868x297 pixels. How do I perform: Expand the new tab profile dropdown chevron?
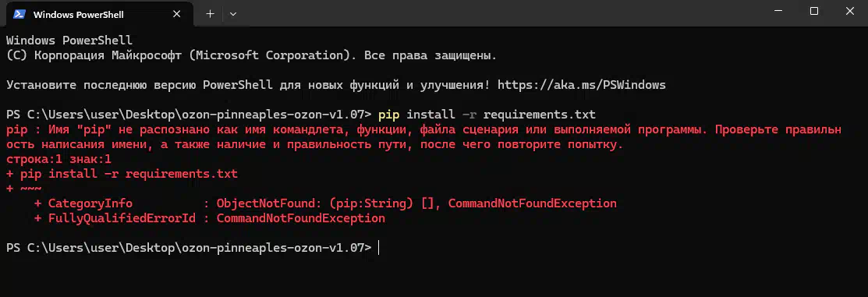pyautogui.click(x=233, y=14)
